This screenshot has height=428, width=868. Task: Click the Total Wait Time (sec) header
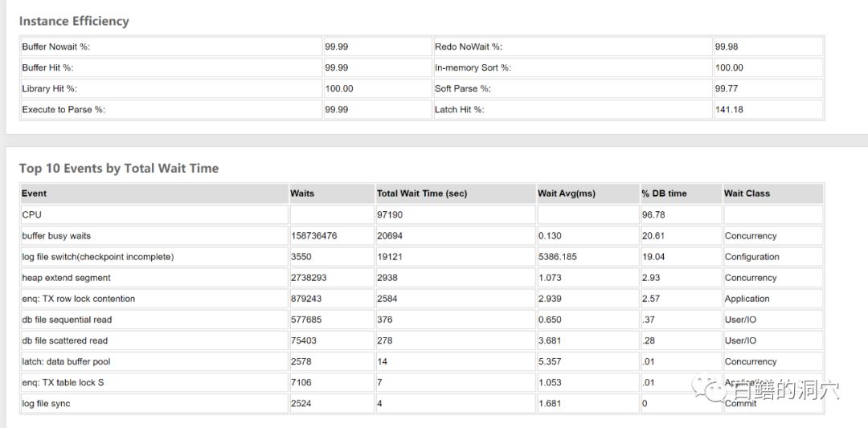pyautogui.click(x=422, y=194)
